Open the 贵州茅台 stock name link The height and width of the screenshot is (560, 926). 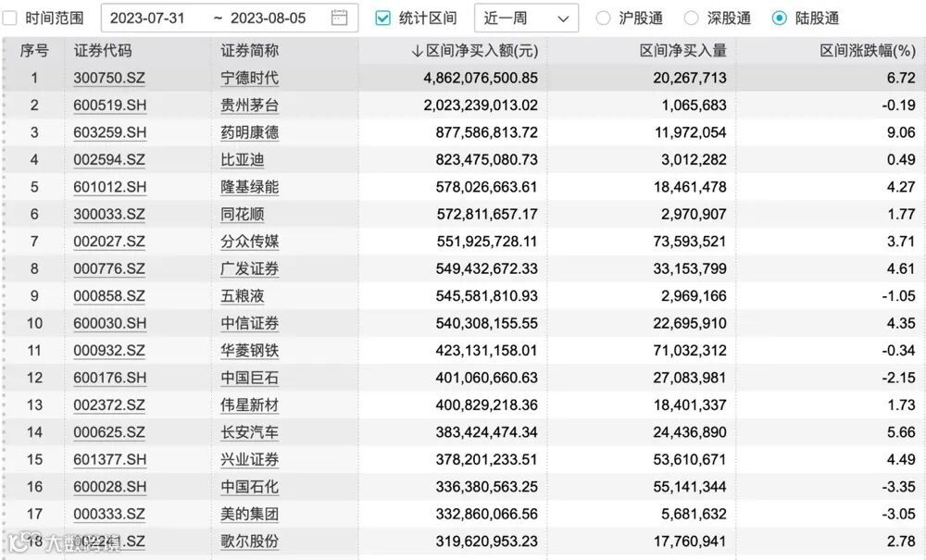coord(250,105)
